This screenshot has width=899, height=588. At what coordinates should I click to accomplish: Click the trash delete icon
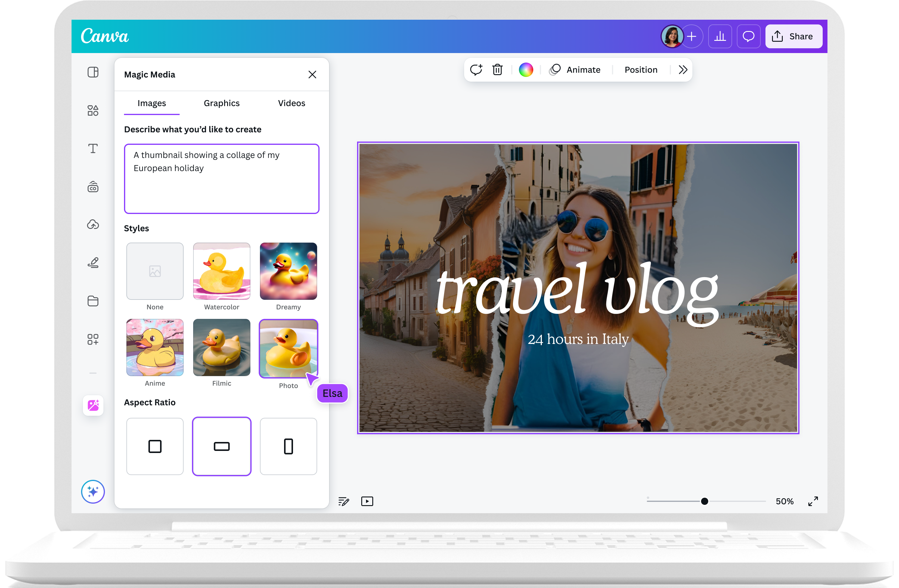[497, 70]
